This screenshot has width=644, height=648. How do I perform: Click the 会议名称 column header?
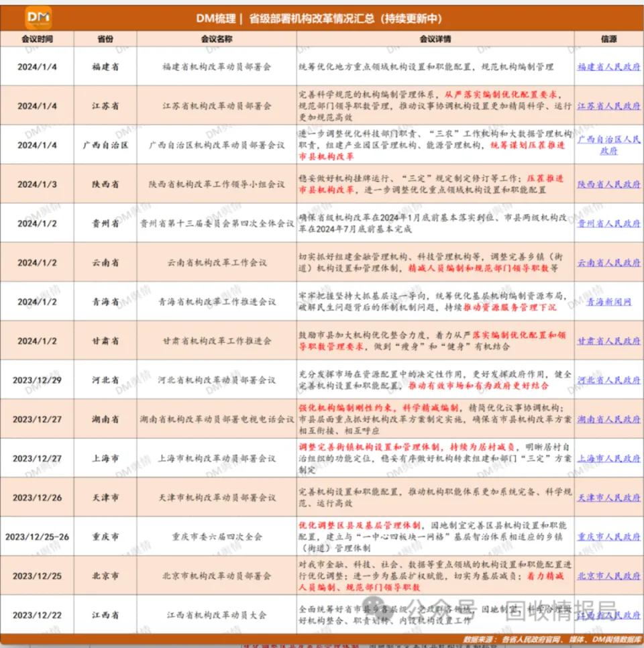[217, 39]
